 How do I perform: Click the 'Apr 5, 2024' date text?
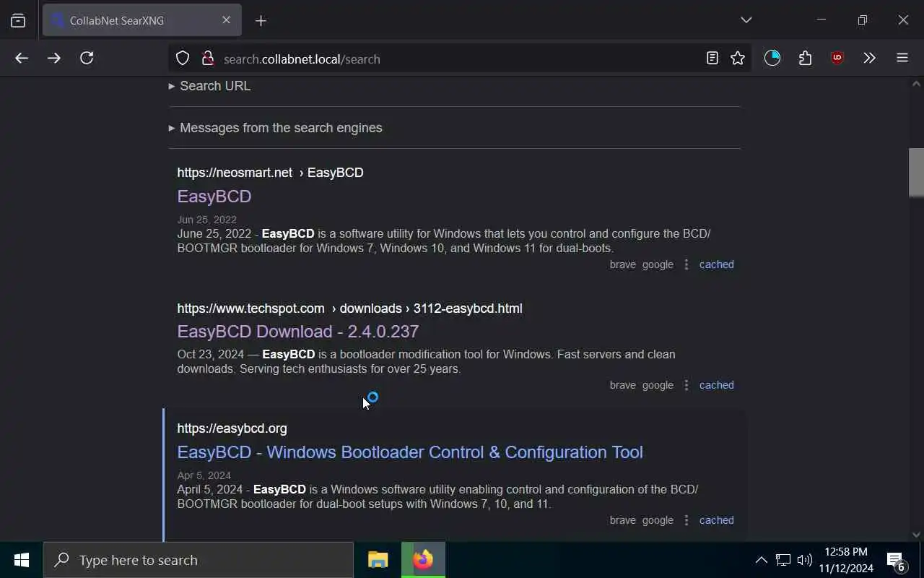204,475
